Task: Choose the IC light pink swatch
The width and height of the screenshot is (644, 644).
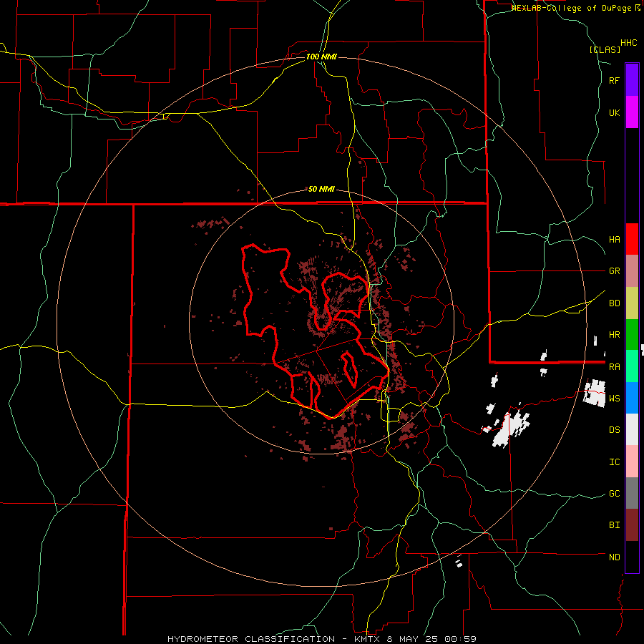Action: [x=632, y=462]
